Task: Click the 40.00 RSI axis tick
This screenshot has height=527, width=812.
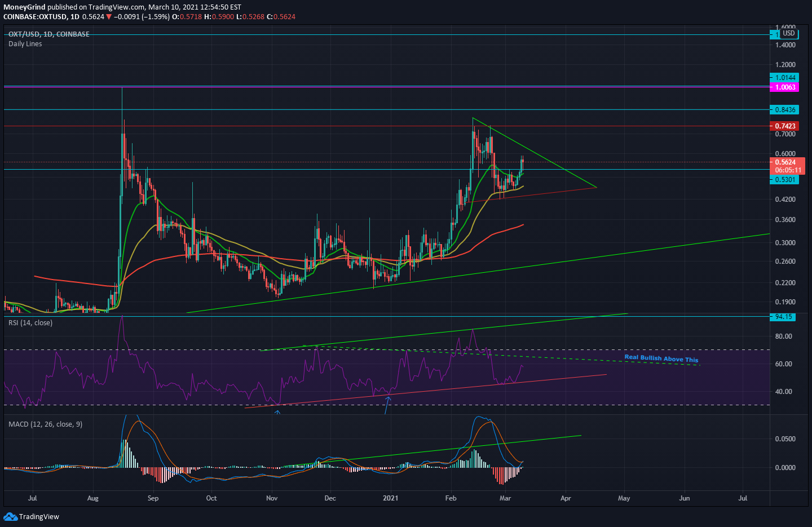Action: pyautogui.click(x=784, y=392)
